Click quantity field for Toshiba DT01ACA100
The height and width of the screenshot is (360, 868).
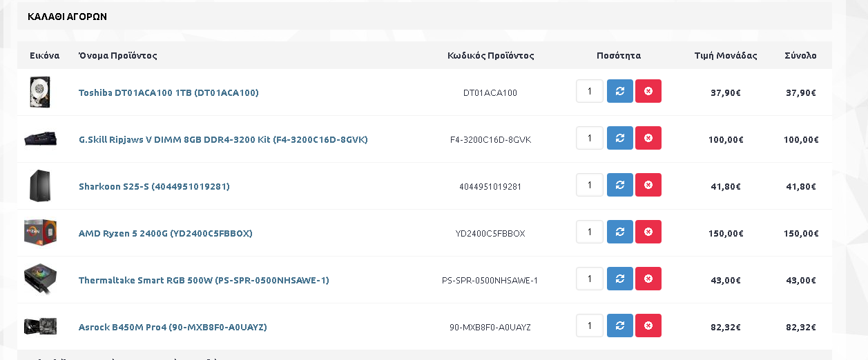click(x=590, y=91)
